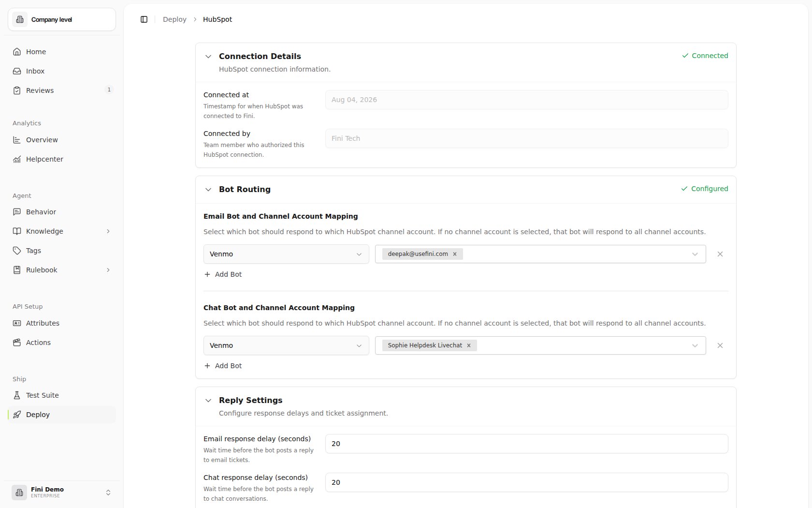This screenshot has height=508, width=812.
Task: Click the Helpcenter chart icon
Action: click(17, 159)
